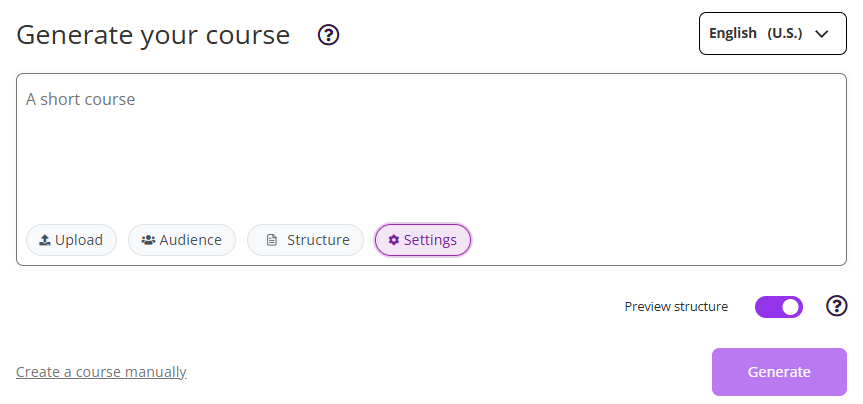The height and width of the screenshot is (404, 863).
Task: Expand the language selector chevron arrow
Action: [x=823, y=33]
